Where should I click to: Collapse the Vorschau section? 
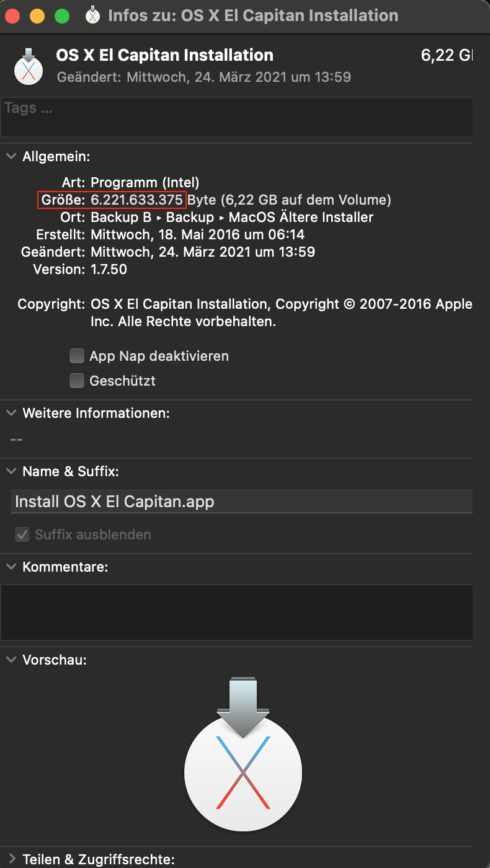11,660
